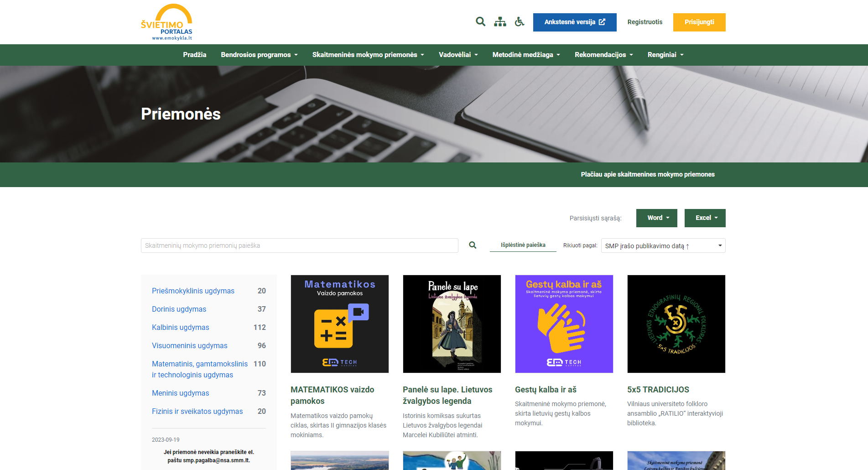
Task: Open Rikiuoti pagal sort dropdown
Action: (x=663, y=245)
